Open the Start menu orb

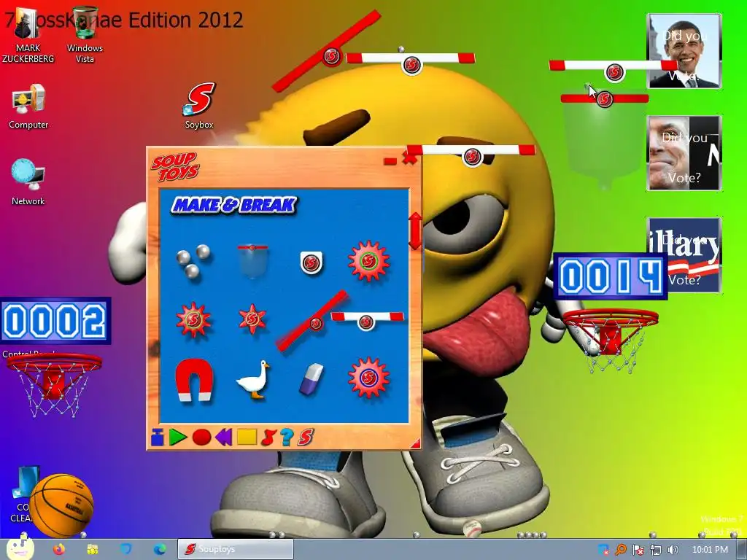point(20,548)
